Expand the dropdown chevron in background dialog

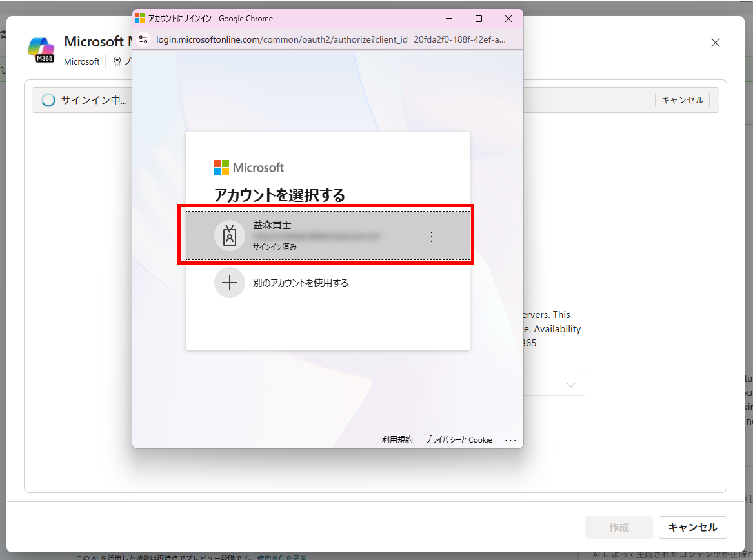[x=570, y=385]
